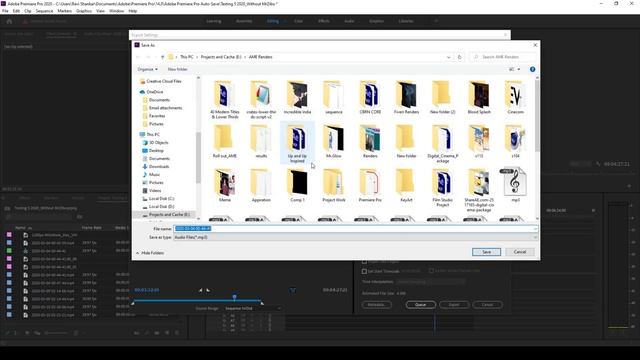Select Projects and Cache (E:) drive
The width and height of the screenshot is (640, 360).
click(165, 215)
